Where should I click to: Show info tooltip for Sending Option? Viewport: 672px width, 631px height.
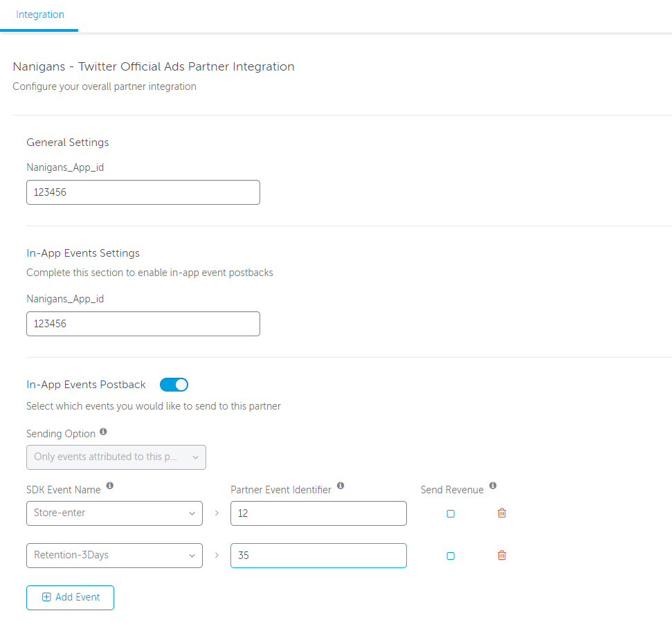[103, 431]
